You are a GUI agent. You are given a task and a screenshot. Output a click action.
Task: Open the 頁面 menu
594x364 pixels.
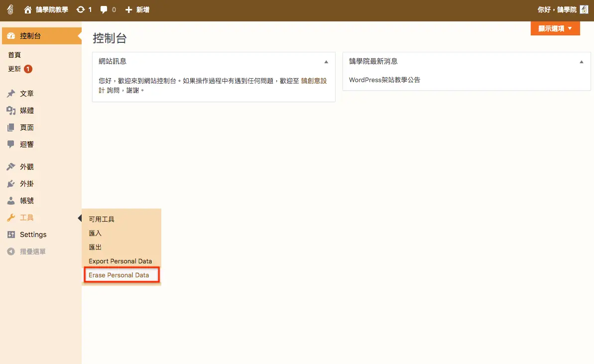click(27, 127)
